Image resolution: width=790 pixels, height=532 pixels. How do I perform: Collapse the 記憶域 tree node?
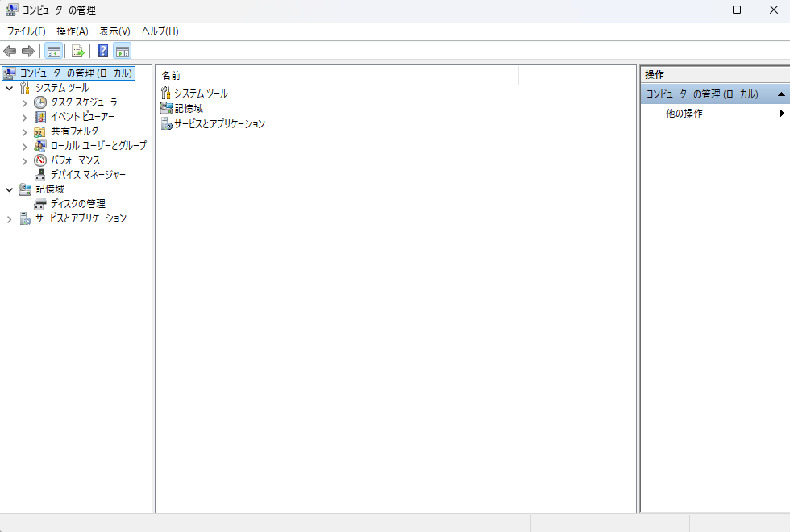pos(9,190)
